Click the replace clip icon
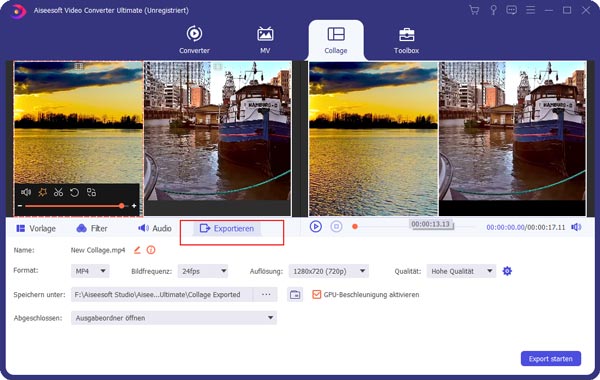This screenshot has height=380, width=600. (91, 192)
